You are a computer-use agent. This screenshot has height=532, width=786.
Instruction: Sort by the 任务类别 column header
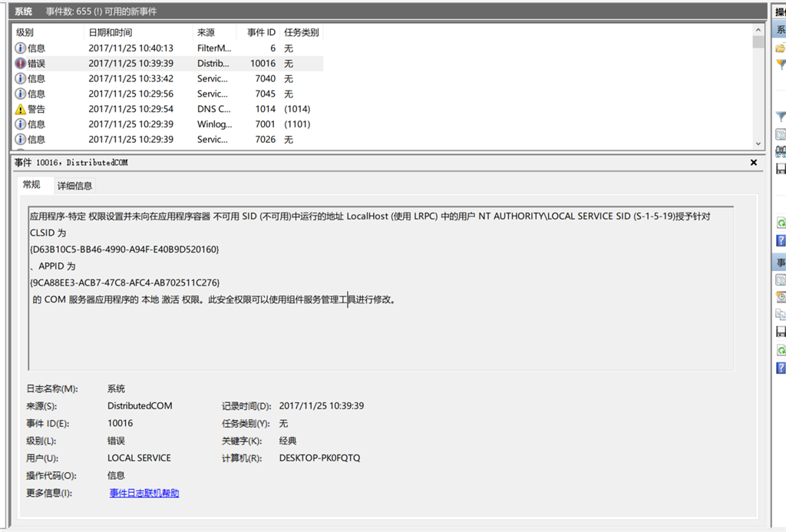(301, 32)
